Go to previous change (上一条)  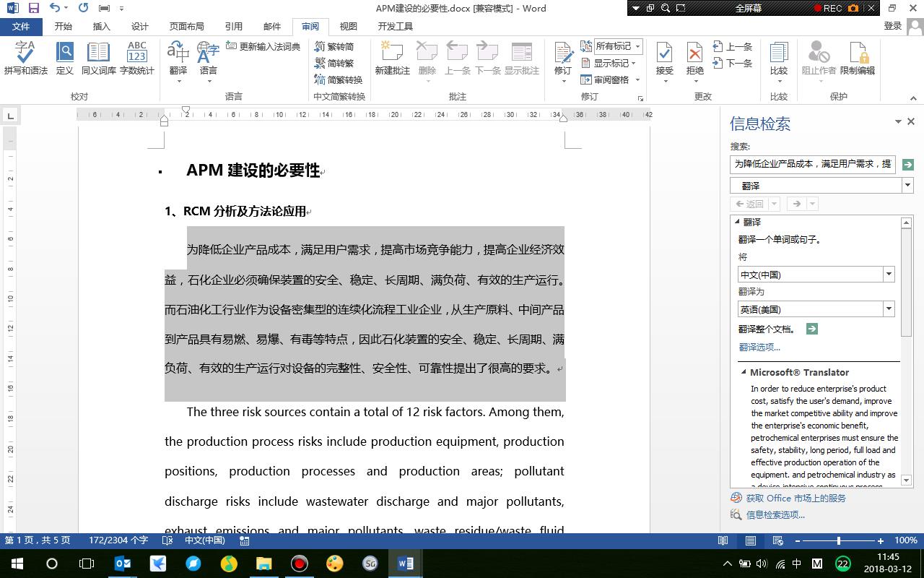click(x=732, y=46)
